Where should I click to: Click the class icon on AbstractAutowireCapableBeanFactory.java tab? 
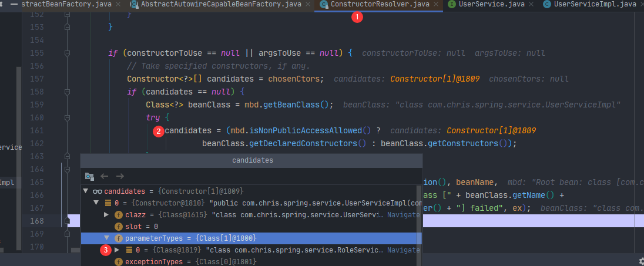click(x=135, y=5)
